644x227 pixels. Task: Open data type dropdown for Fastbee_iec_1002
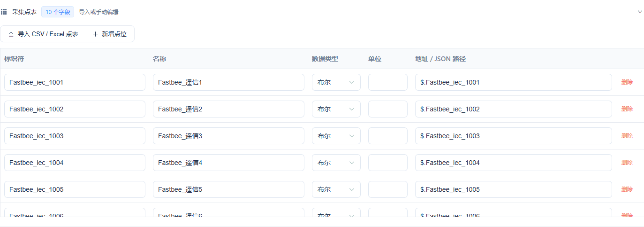tap(336, 109)
